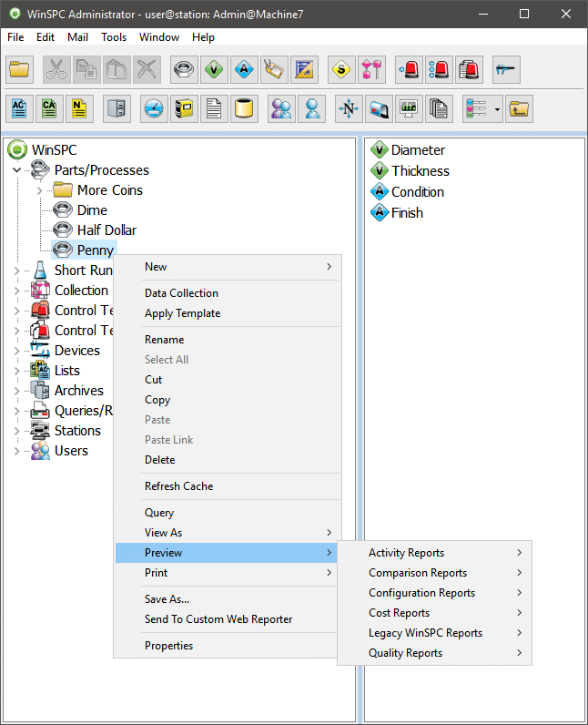Click the green V variable toolbar icon
The image size is (588, 725).
pyautogui.click(x=214, y=68)
